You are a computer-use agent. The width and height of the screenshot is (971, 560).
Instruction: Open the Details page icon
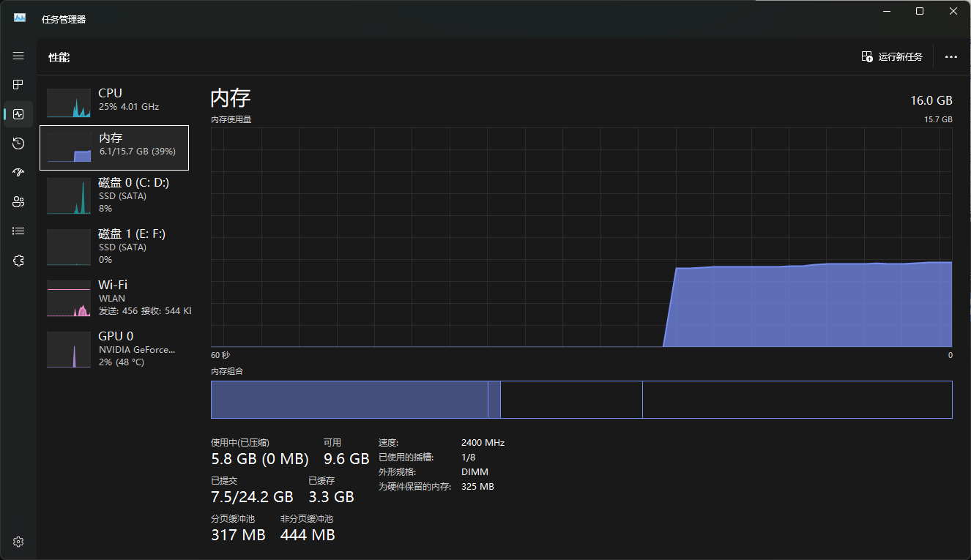point(18,231)
